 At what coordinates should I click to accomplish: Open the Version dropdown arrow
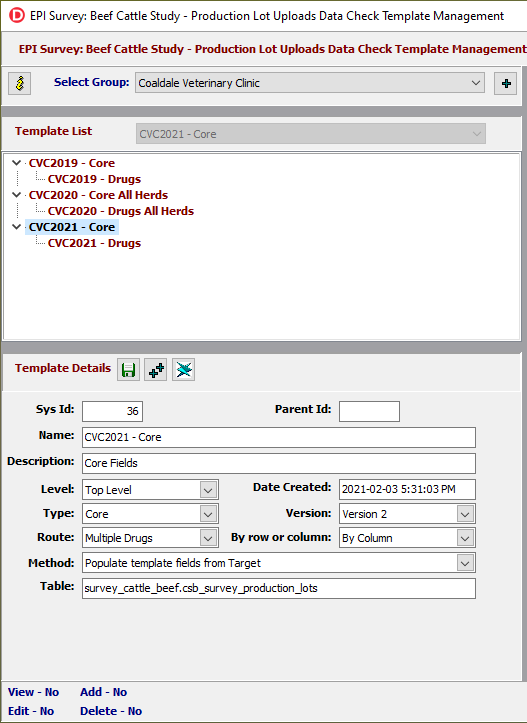click(465, 514)
